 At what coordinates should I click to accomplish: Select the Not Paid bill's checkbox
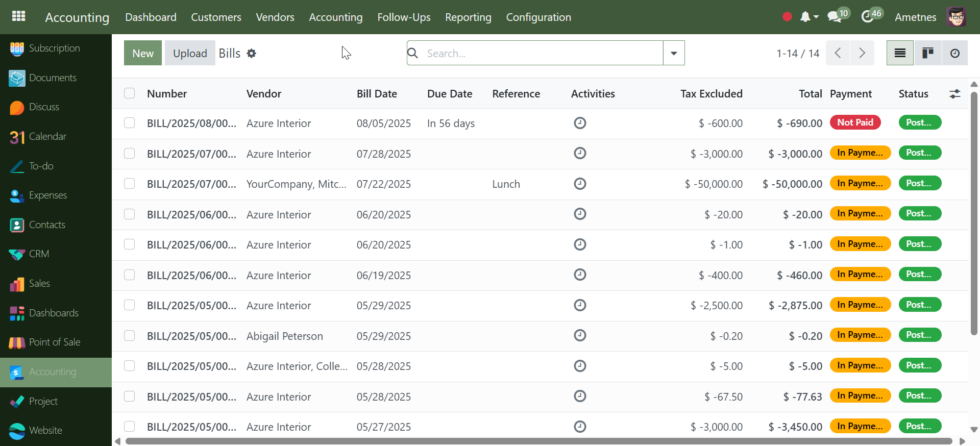tap(130, 123)
